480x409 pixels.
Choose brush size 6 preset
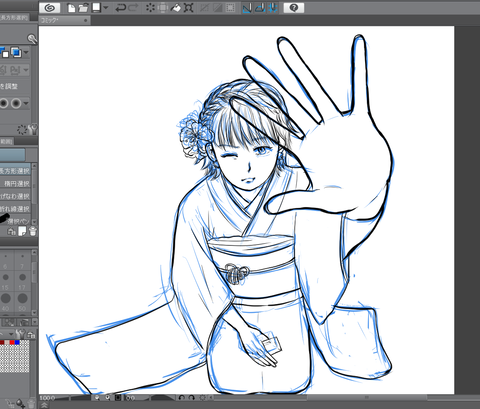pos(6,261)
